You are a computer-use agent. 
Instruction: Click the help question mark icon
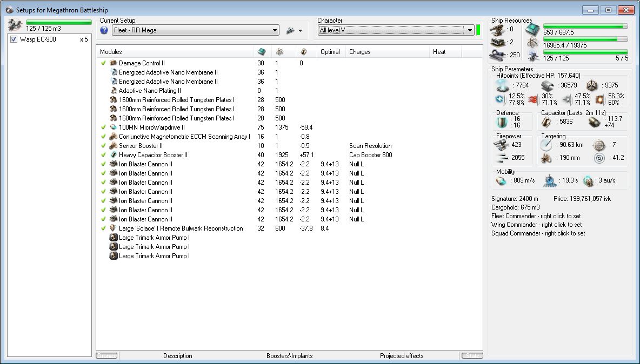(x=104, y=30)
